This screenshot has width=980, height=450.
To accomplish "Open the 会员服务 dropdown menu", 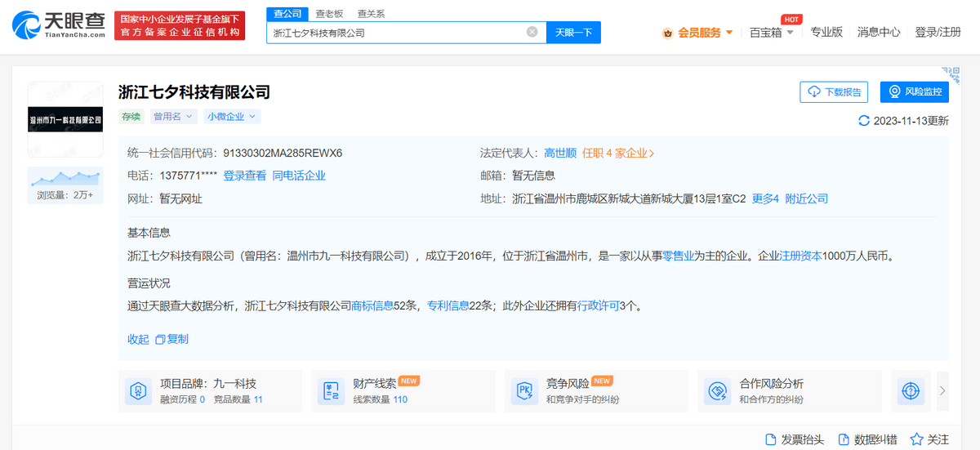I will click(x=698, y=33).
